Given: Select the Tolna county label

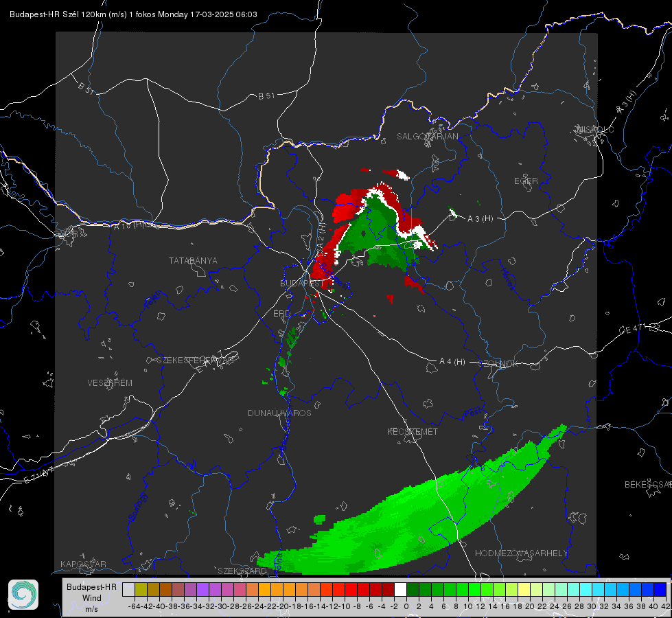Looking at the screenshot, I should (x=278, y=562).
